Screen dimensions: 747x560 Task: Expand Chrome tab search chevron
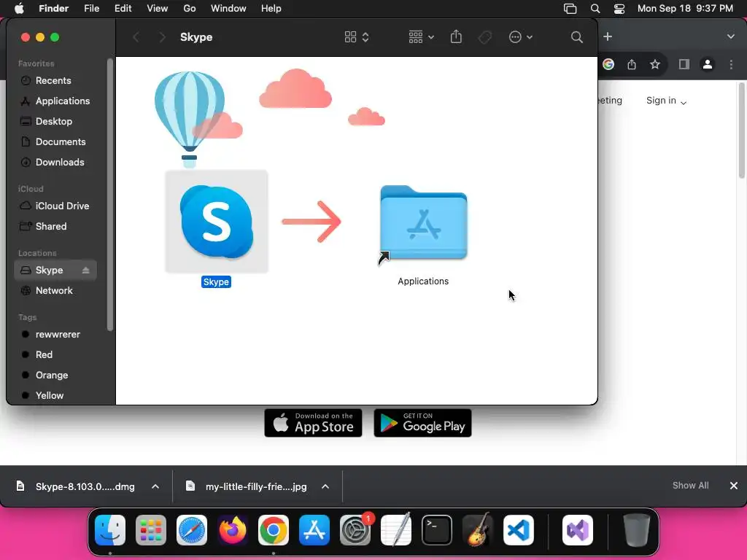coord(731,36)
